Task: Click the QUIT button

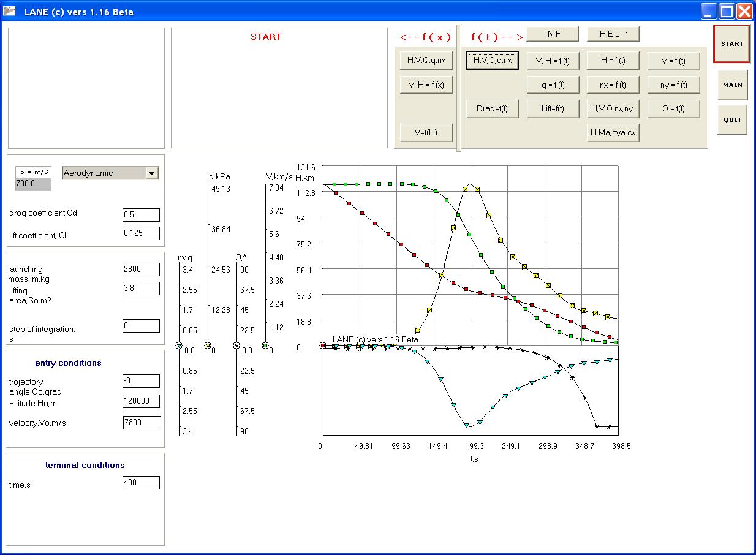Action: click(732, 120)
